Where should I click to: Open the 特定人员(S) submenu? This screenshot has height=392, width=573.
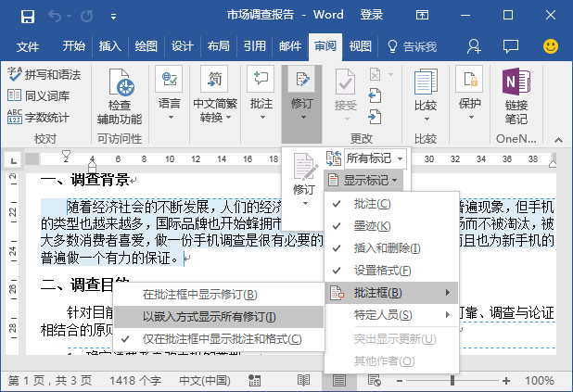coord(392,314)
